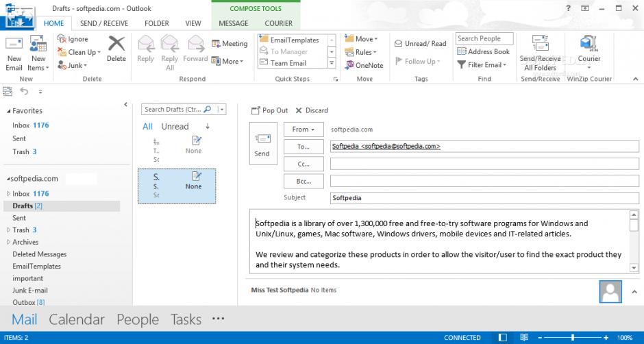Switch to Reading view in status bar
This screenshot has height=344, width=644.
(523, 338)
